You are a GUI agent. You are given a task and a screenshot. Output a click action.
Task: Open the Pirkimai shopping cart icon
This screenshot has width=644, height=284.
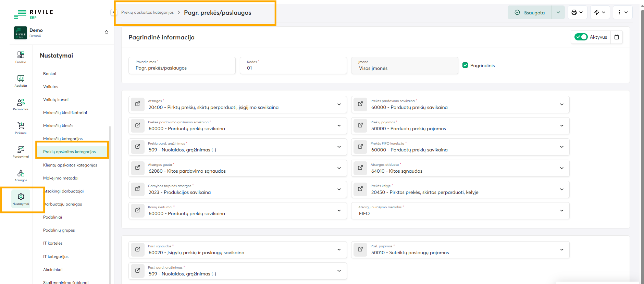(x=21, y=128)
